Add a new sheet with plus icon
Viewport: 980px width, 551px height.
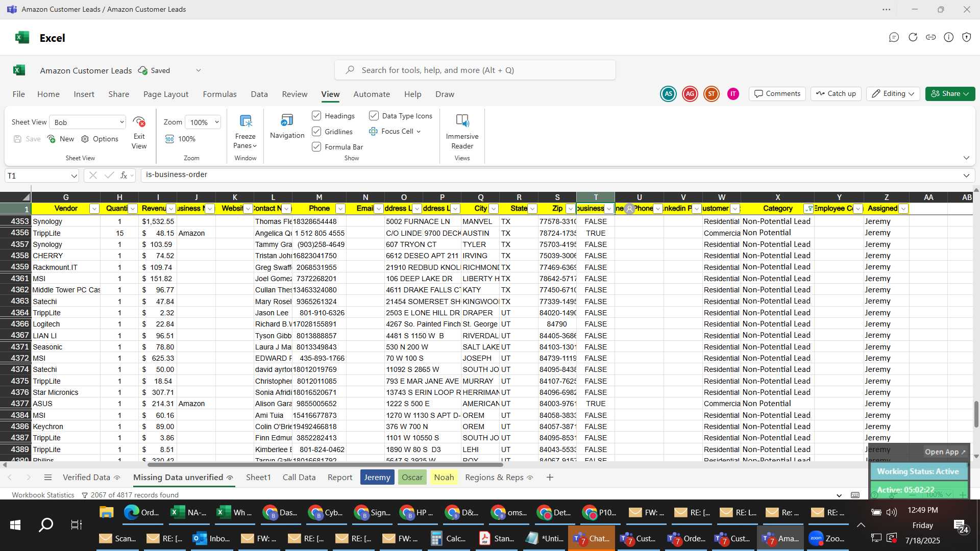pyautogui.click(x=550, y=478)
